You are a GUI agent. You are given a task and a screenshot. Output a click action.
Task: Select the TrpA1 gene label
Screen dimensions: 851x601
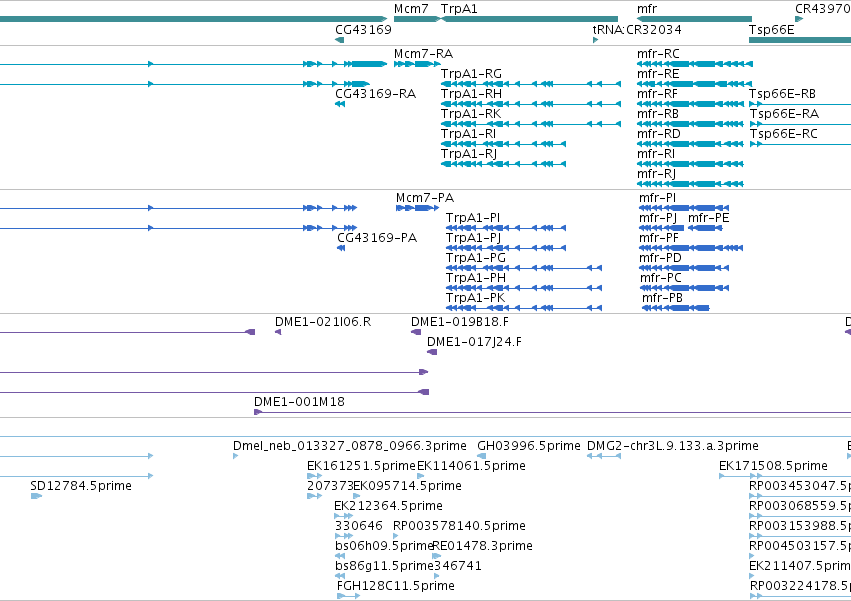tap(459, 9)
